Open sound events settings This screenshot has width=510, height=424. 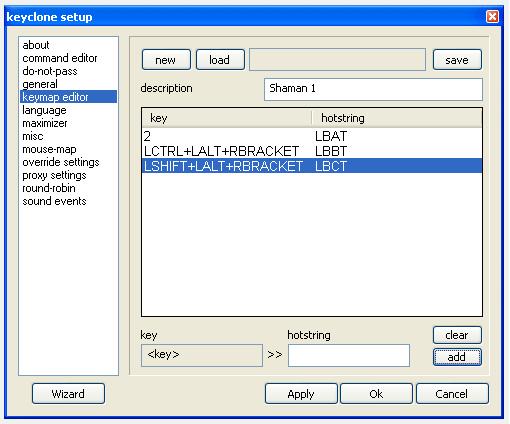click(x=54, y=201)
